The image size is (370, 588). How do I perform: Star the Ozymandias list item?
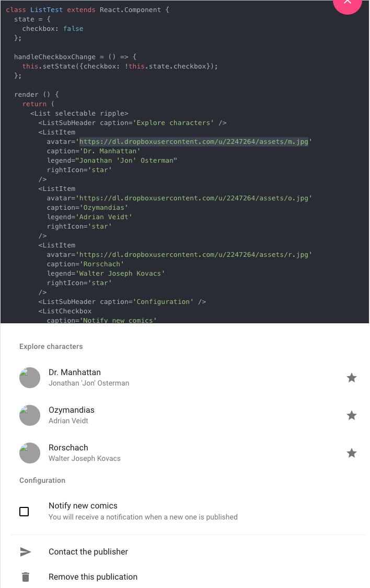click(351, 415)
